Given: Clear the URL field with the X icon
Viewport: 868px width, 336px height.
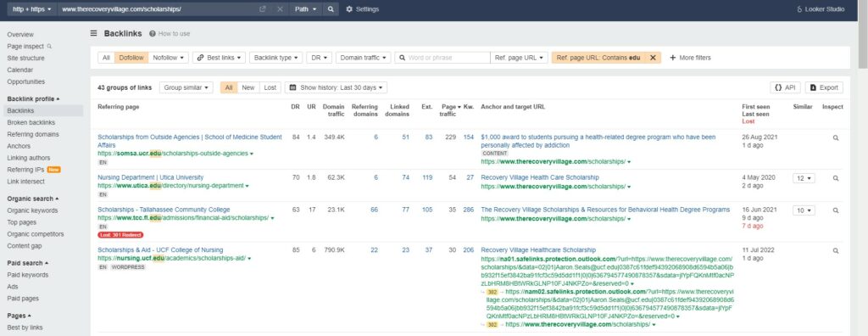Looking at the screenshot, I should click(x=280, y=9).
